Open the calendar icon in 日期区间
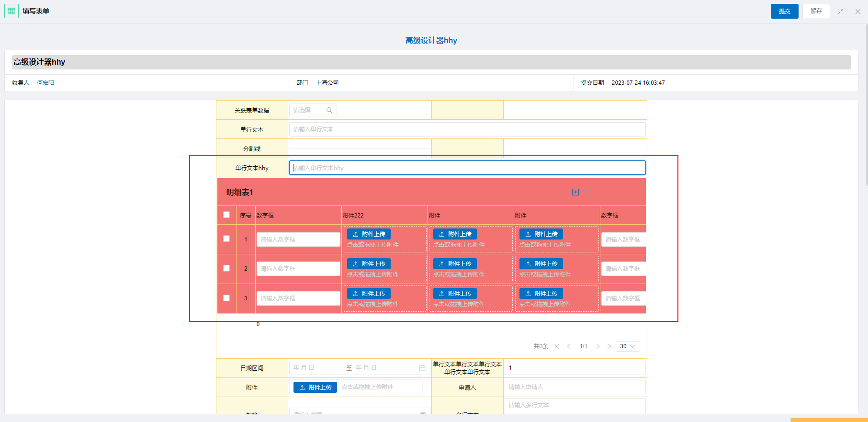The width and height of the screenshot is (868, 422). pos(422,368)
